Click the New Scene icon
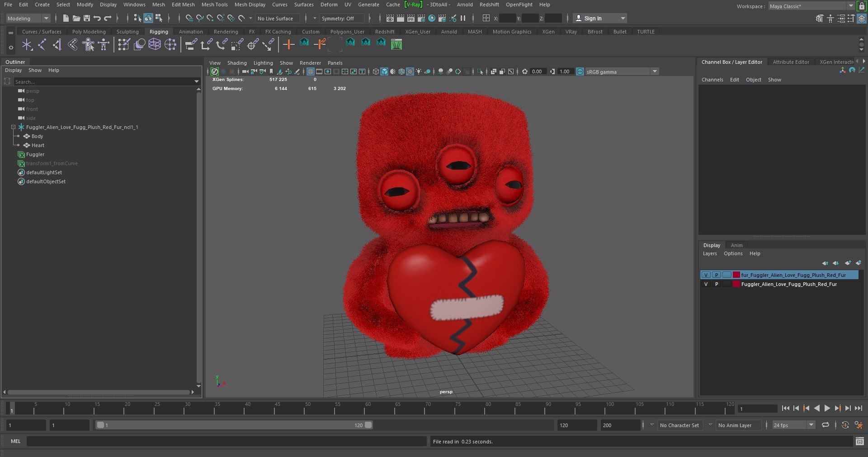The height and width of the screenshot is (457, 868). pos(66,18)
